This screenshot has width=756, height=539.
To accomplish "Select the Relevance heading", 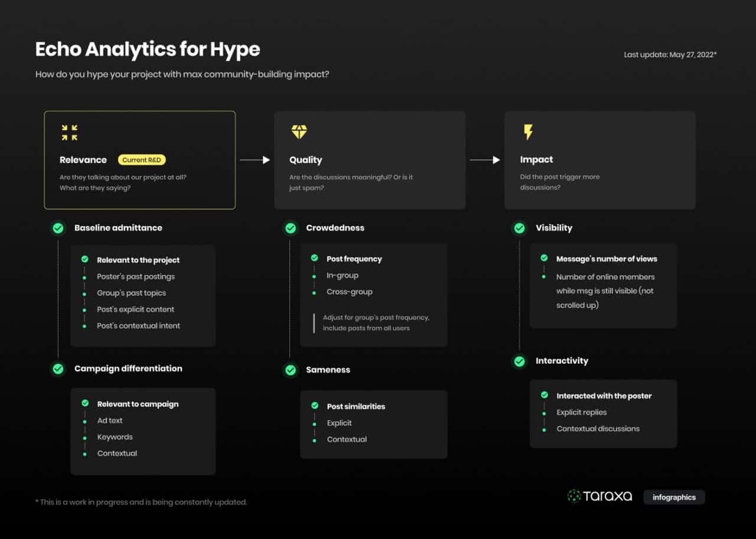I will tap(83, 160).
